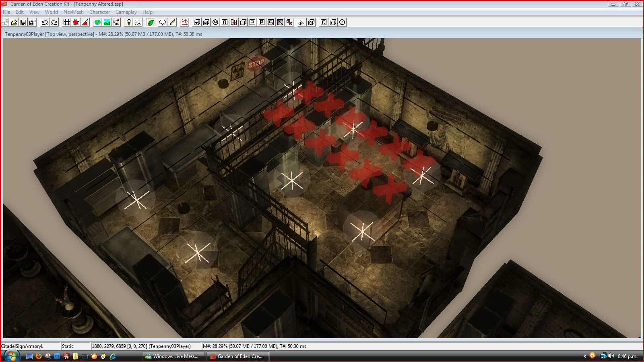Image resolution: width=644 pixels, height=362 pixels.
Task: Open the Gameplay menu
Action: pos(126,12)
